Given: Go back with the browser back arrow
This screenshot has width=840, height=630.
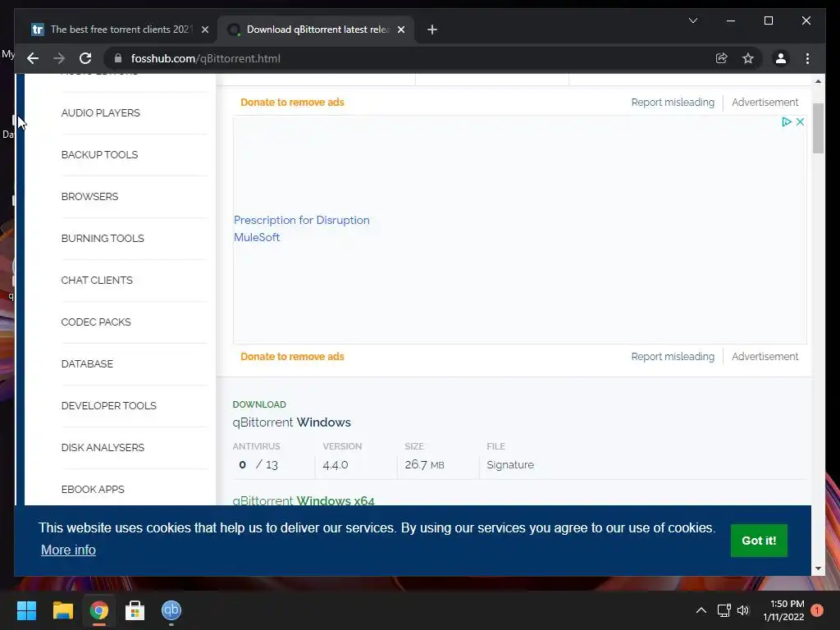Looking at the screenshot, I should 33,58.
